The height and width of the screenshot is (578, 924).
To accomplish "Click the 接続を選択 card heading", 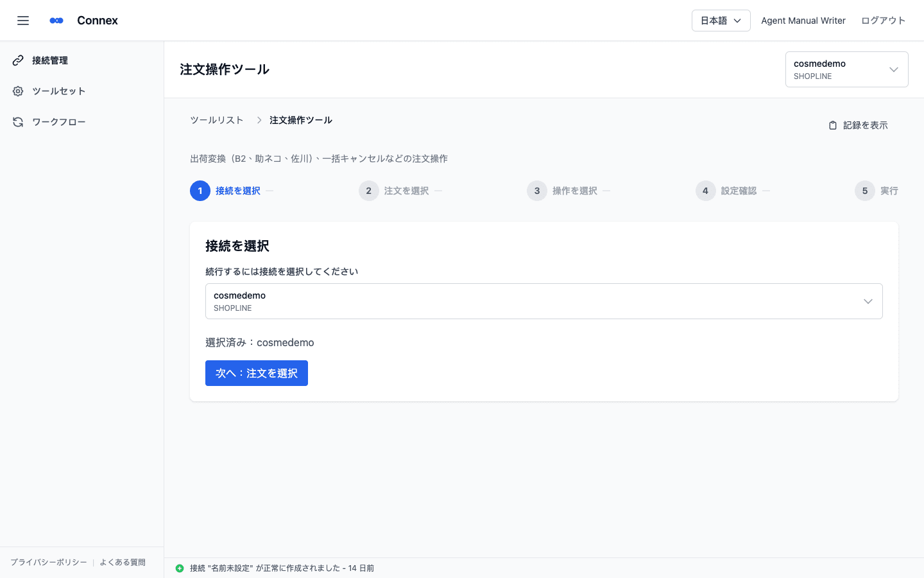I will [237, 246].
